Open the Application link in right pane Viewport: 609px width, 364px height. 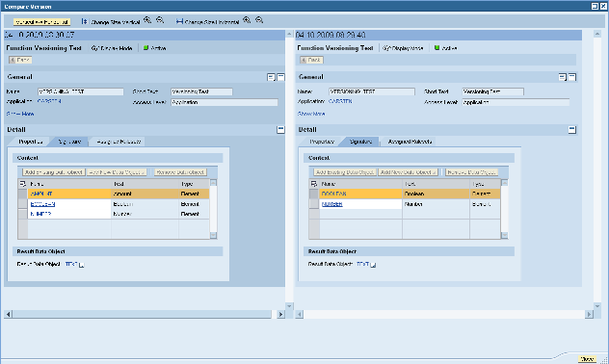tap(340, 101)
